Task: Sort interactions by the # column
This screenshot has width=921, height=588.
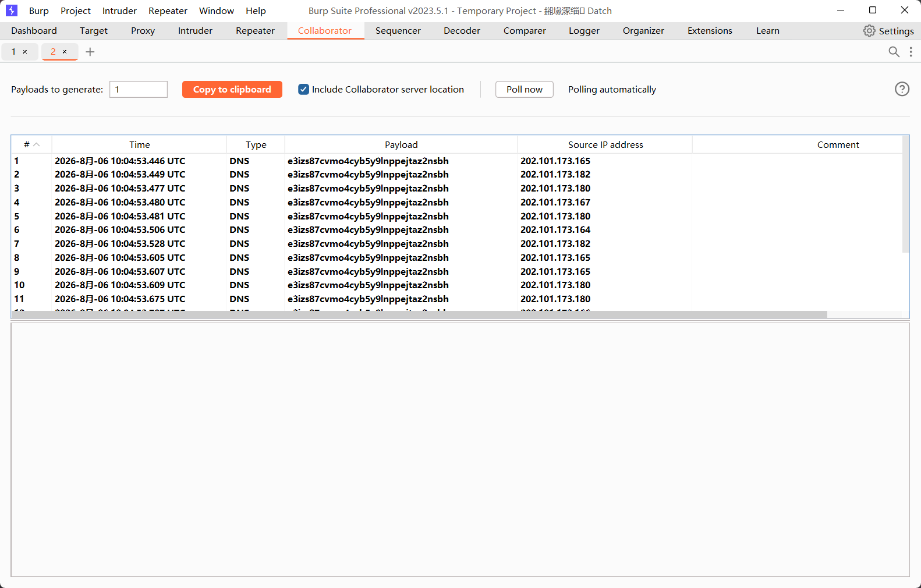Action: point(31,144)
